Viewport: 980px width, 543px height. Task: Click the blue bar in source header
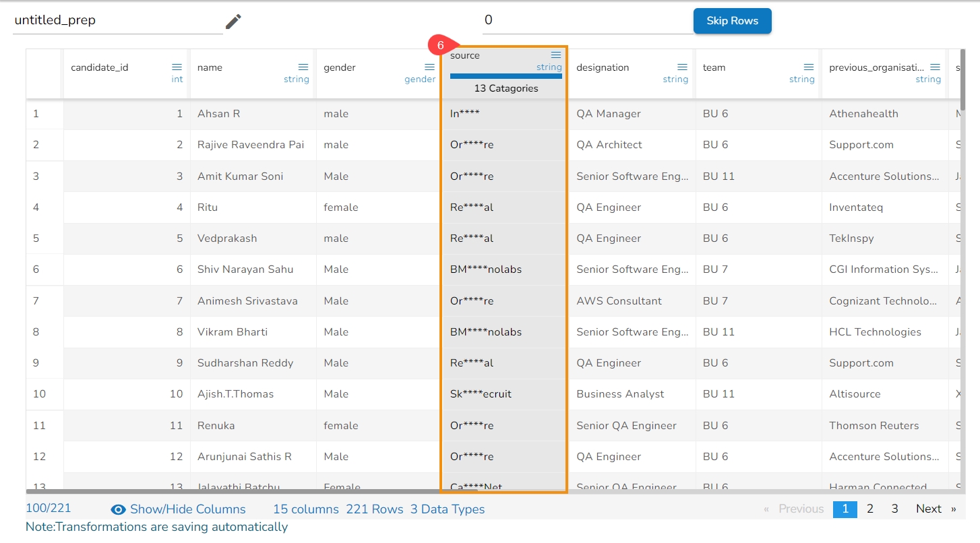[506, 76]
